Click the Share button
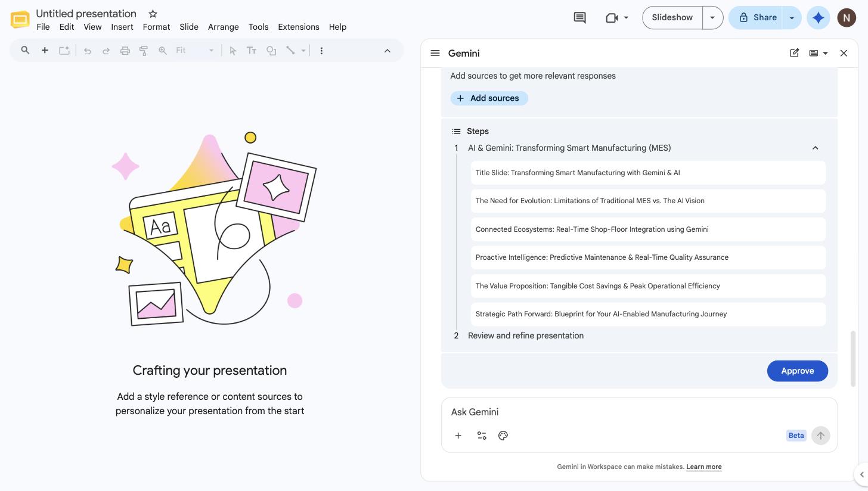The width and height of the screenshot is (868, 491). [x=756, y=18]
